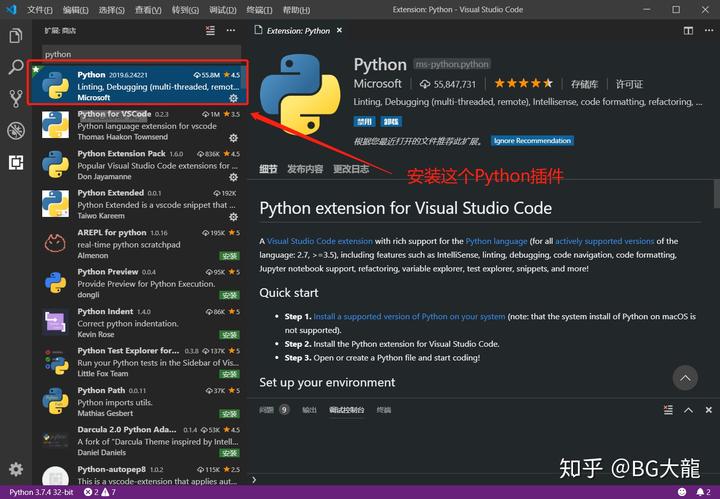Open extensions panel more actions menu
This screenshot has height=499, width=720.
tap(231, 31)
